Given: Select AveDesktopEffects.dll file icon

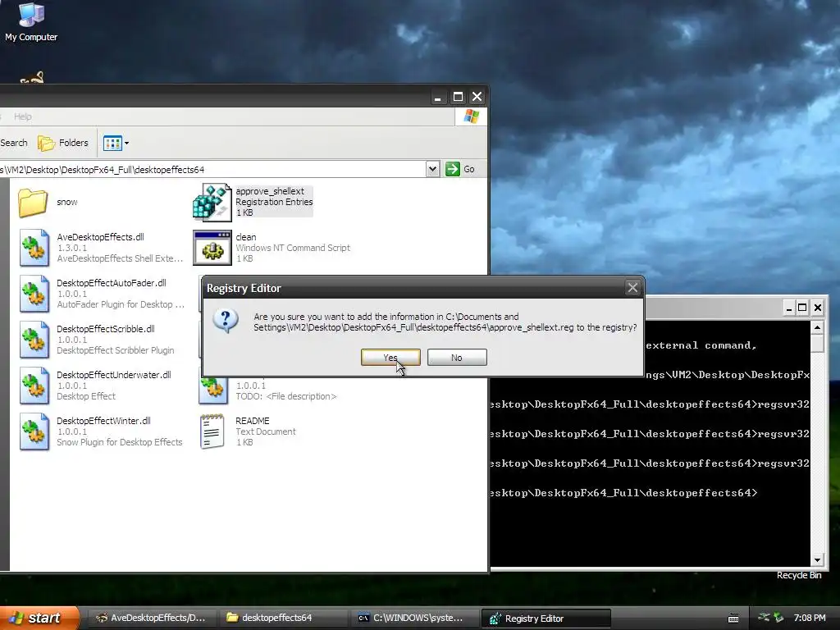Looking at the screenshot, I should point(34,248).
